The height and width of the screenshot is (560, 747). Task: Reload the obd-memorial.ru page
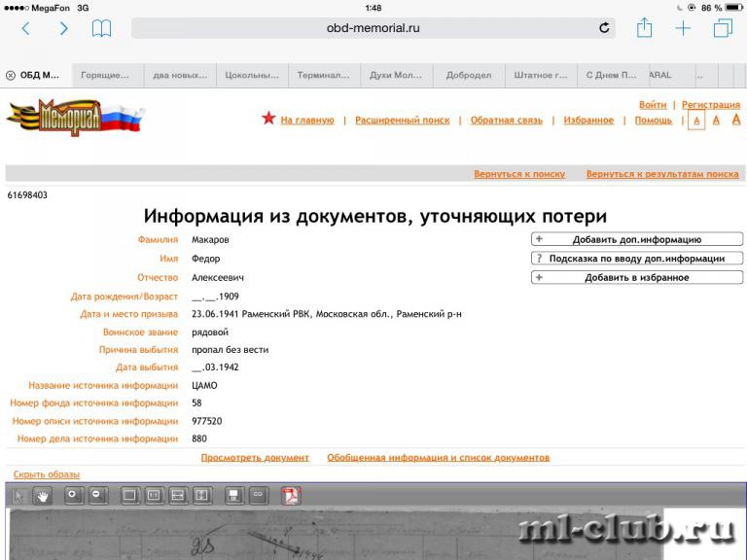604,28
